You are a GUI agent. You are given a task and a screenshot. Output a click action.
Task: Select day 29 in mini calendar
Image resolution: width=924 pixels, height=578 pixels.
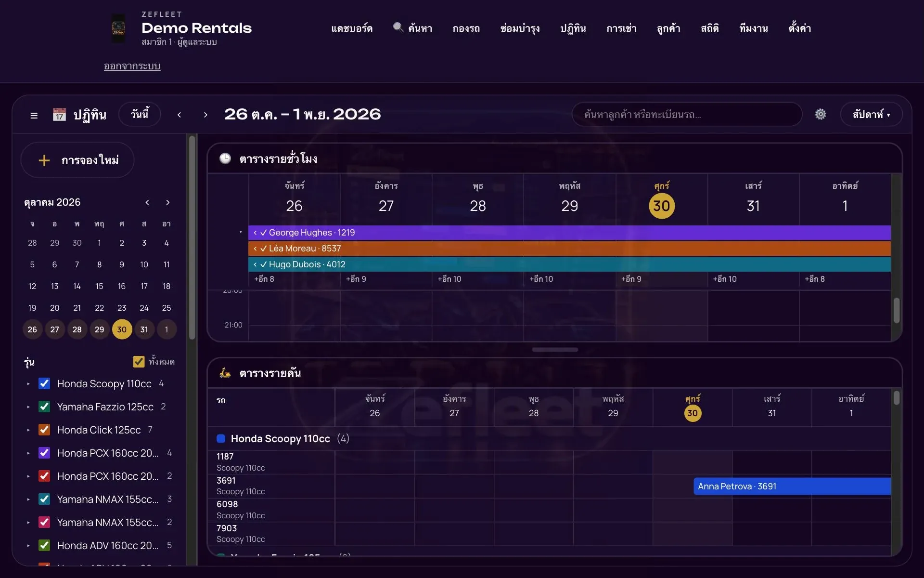pos(100,329)
